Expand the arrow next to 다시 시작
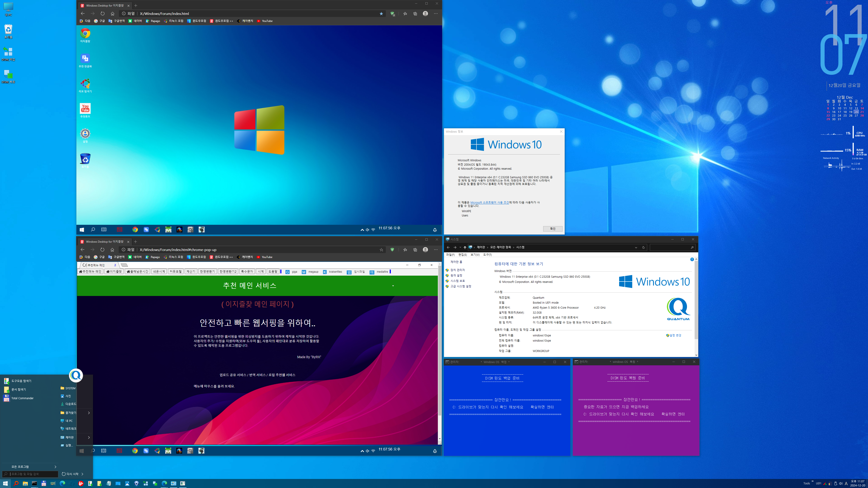Viewport: 868px width, 488px height. tap(82, 474)
